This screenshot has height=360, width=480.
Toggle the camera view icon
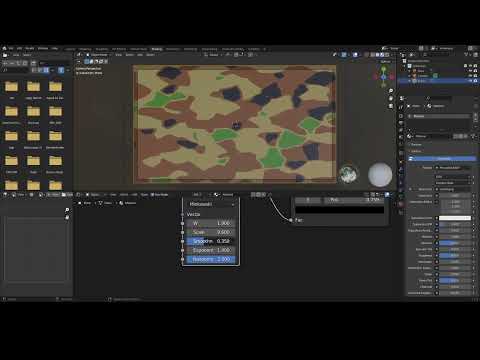pos(391,106)
